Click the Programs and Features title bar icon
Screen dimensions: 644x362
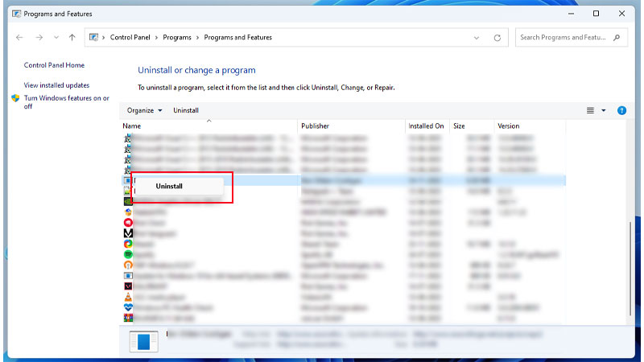[x=16, y=14]
